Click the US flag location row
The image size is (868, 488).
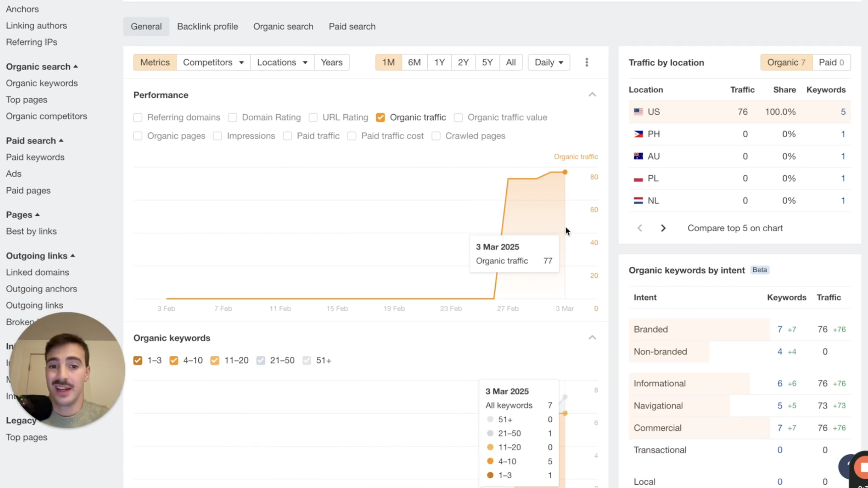739,112
